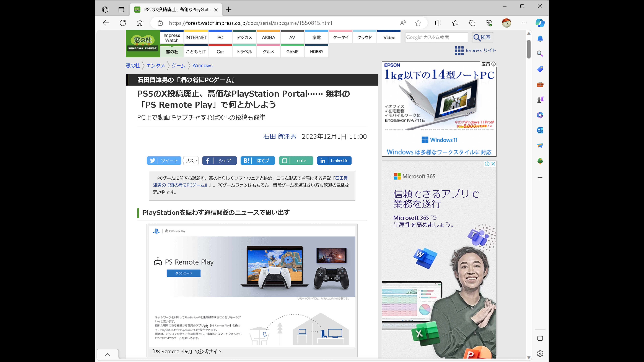Go to the browser home page
644x362 pixels.
[140, 23]
